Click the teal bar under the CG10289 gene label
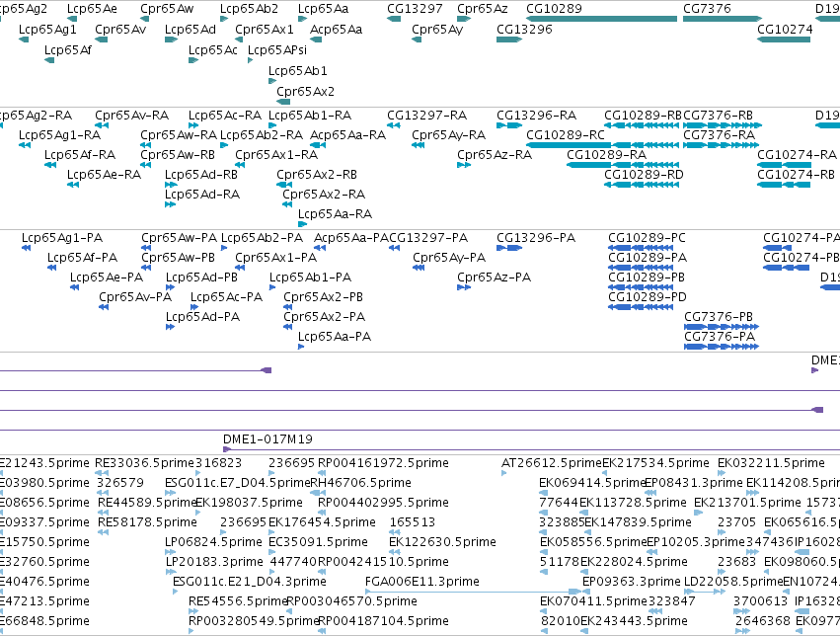Screen dimensions: 840x636 click(x=601, y=19)
